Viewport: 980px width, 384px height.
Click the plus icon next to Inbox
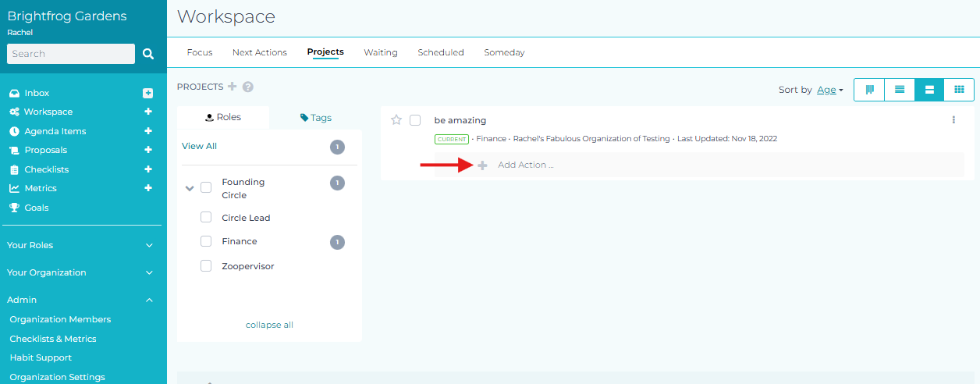point(148,93)
